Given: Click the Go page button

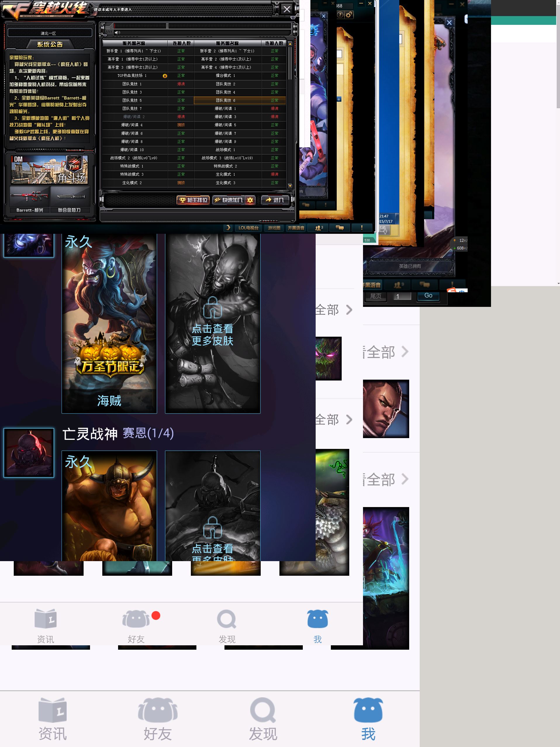Looking at the screenshot, I should (x=428, y=295).
